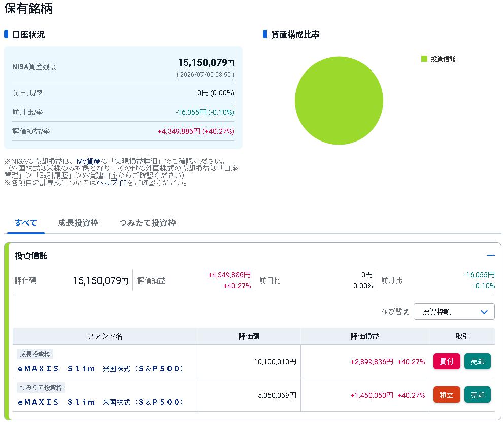Click the 前月比/率 value -16,055円 (-0.10%)
The image size is (504, 423).
[205, 112]
